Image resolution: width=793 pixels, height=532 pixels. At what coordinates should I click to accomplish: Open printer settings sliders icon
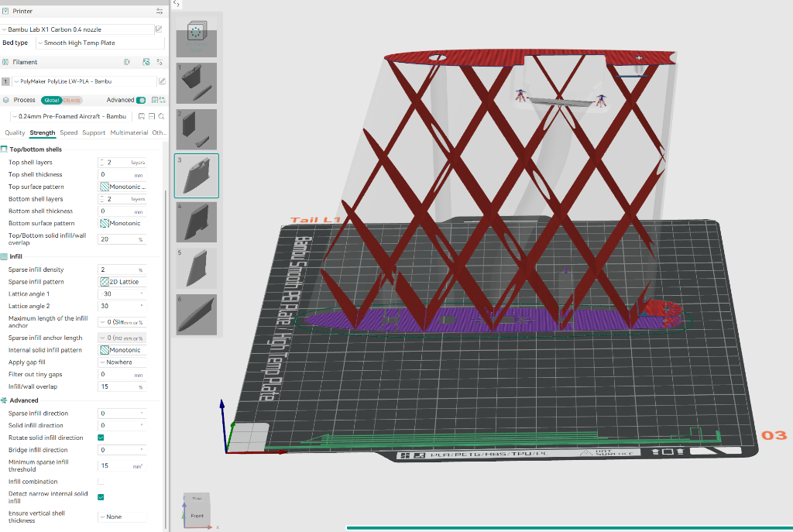pyautogui.click(x=159, y=11)
